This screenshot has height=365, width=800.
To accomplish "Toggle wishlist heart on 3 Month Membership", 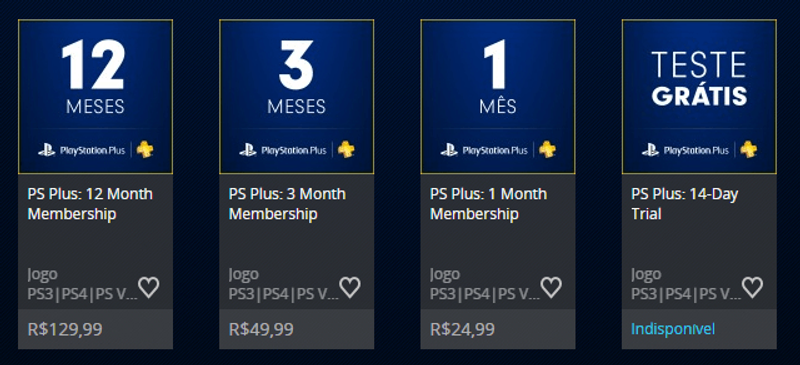I will tap(350, 287).
